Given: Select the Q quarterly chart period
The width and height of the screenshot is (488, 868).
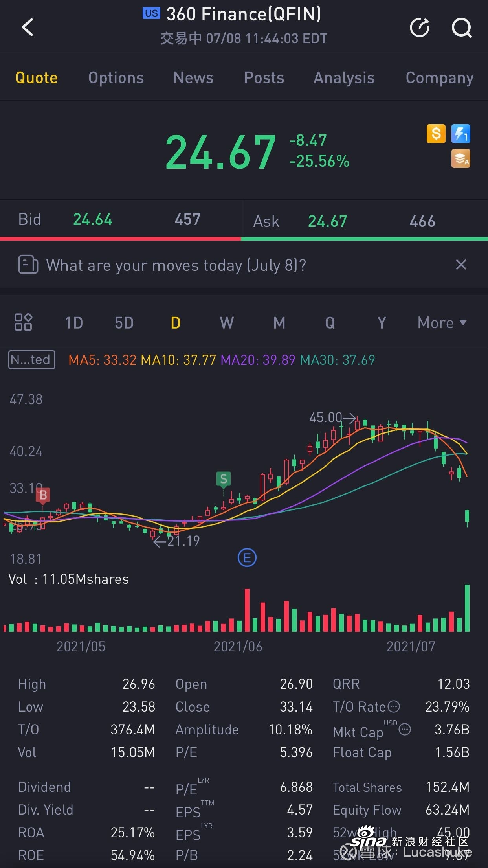Looking at the screenshot, I should point(330,323).
